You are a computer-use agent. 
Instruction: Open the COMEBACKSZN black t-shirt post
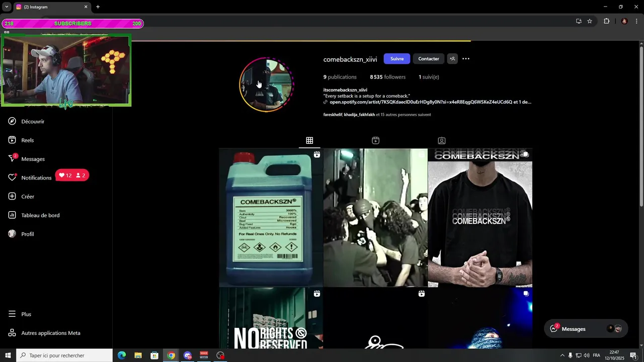click(480, 217)
